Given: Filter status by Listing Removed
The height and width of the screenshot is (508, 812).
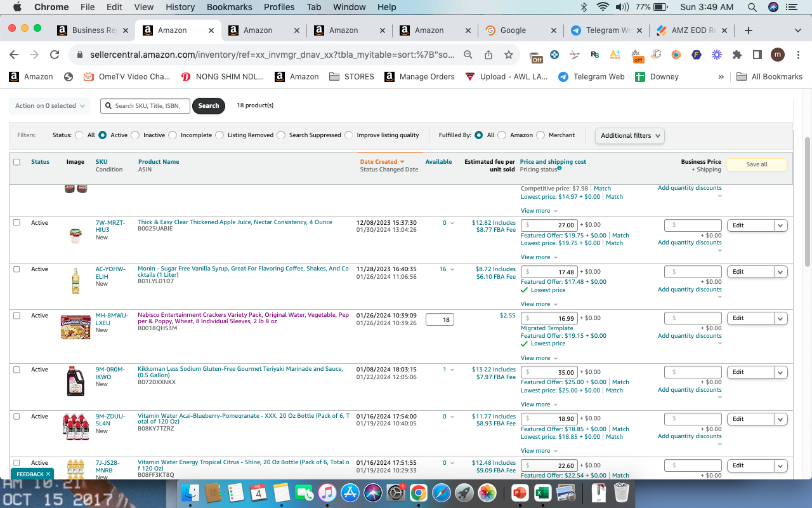Looking at the screenshot, I should 219,135.
